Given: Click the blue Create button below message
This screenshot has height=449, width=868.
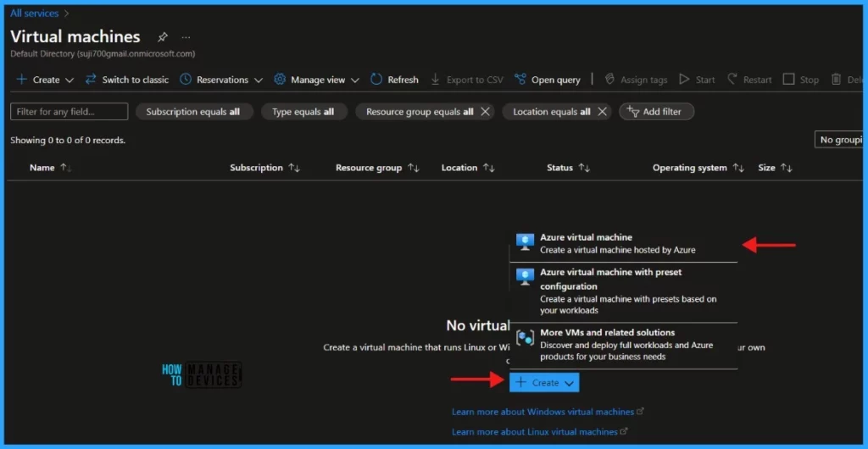Looking at the screenshot, I should 544,382.
